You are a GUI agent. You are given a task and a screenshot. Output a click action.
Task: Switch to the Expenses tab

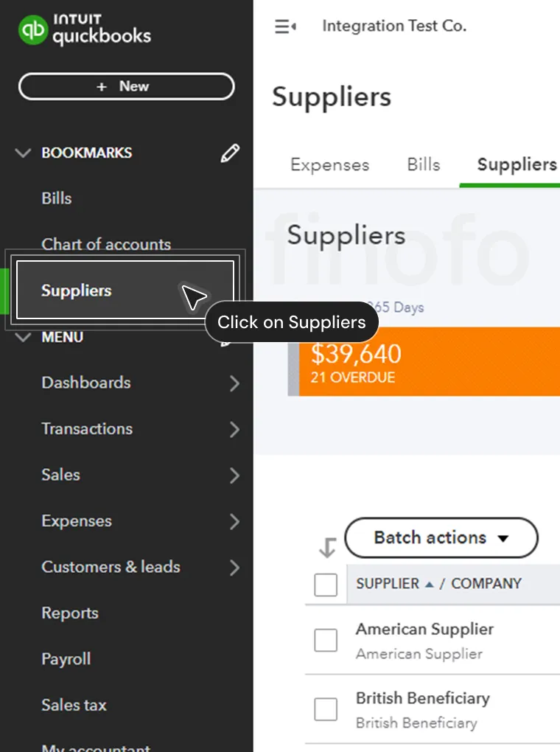330,164
